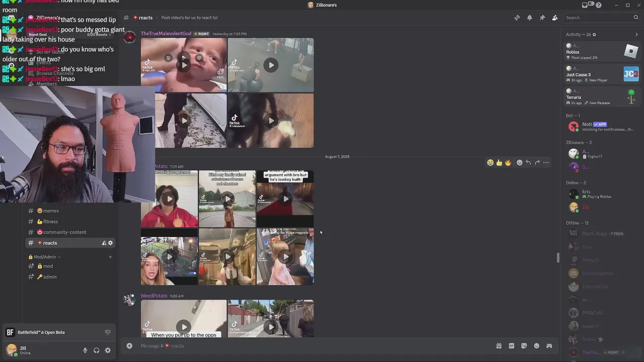Open the Threads panel
Image resolution: width=644 pixels, height=362 pixels.
(x=517, y=18)
